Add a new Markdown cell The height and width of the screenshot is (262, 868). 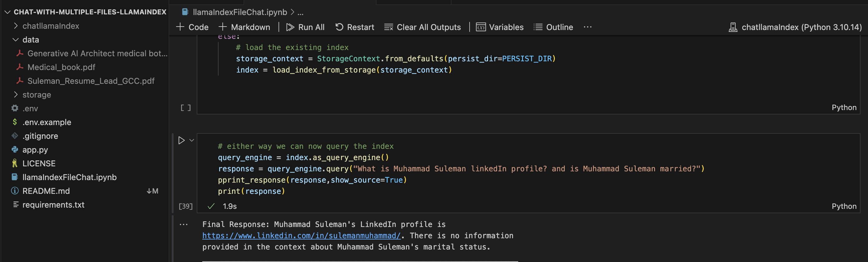click(x=244, y=27)
